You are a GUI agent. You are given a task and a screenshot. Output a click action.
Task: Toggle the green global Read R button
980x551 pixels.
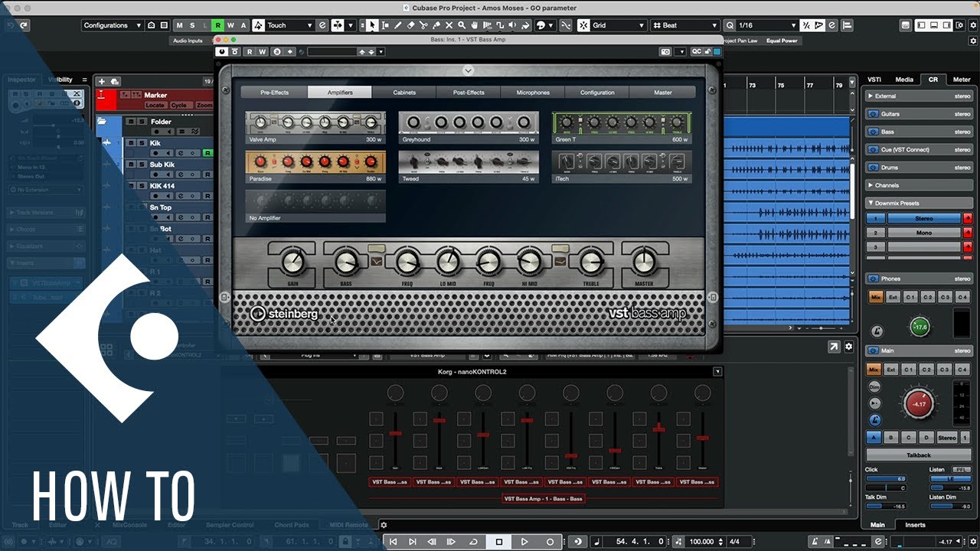pyautogui.click(x=218, y=25)
